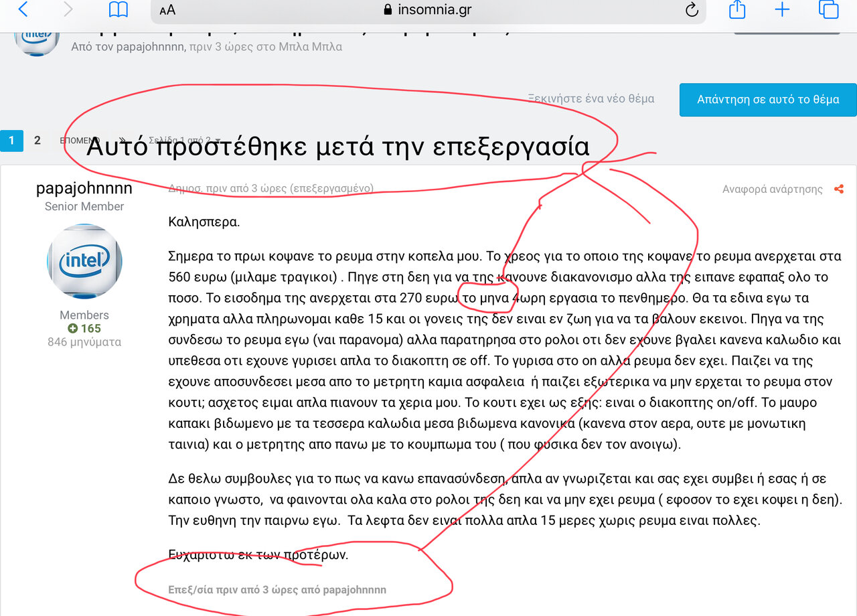Click Αναφορά ανάρτησης report link
This screenshot has width=857, height=616.
point(773,189)
